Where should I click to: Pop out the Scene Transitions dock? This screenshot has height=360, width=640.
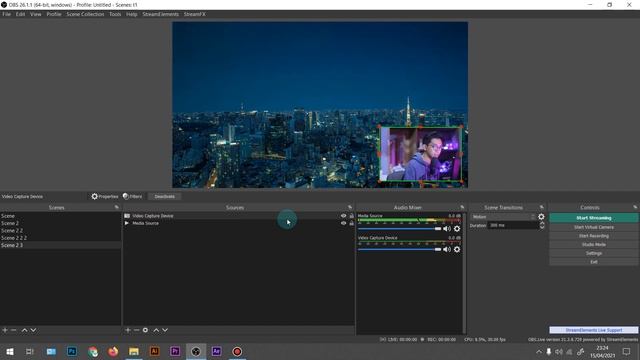pos(542,207)
